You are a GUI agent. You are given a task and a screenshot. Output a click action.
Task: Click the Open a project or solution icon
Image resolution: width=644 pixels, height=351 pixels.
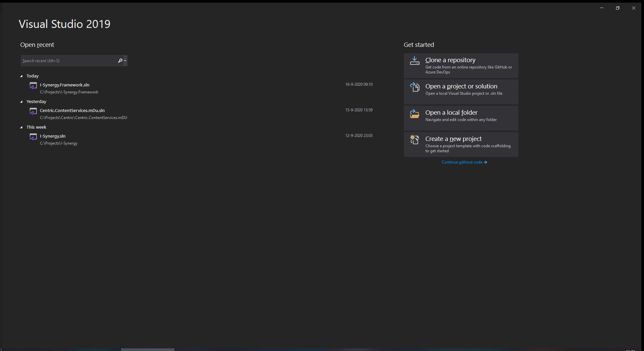pos(414,87)
